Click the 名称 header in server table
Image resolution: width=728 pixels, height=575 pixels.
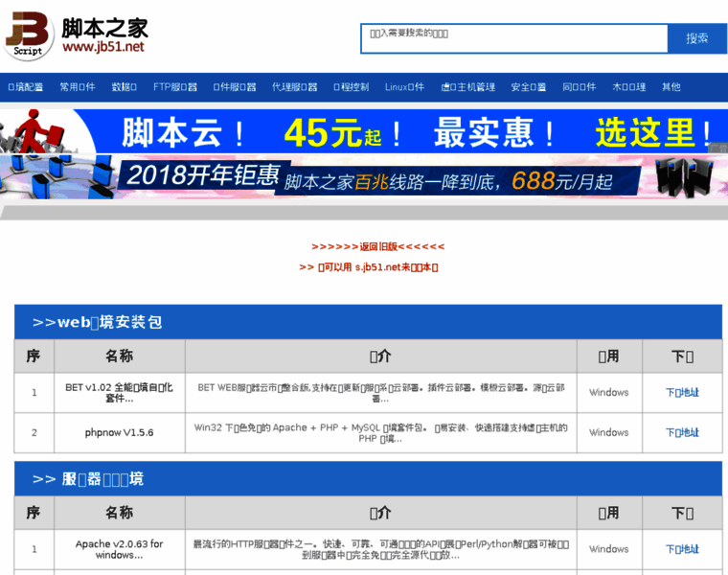coord(120,513)
